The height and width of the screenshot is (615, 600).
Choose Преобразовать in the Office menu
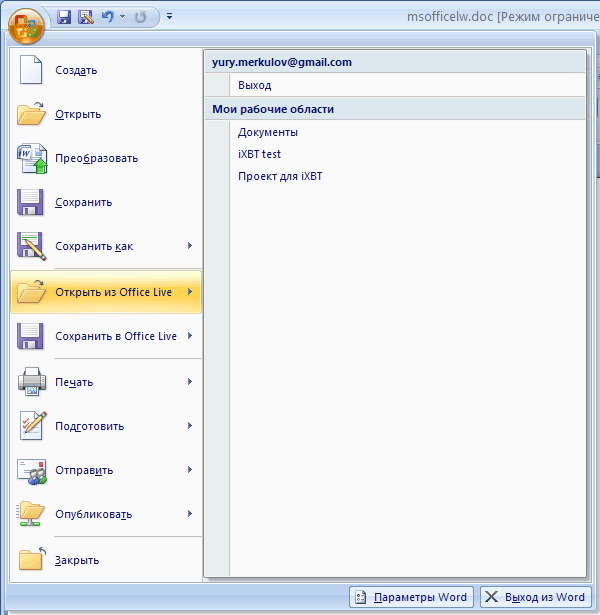tap(96, 158)
